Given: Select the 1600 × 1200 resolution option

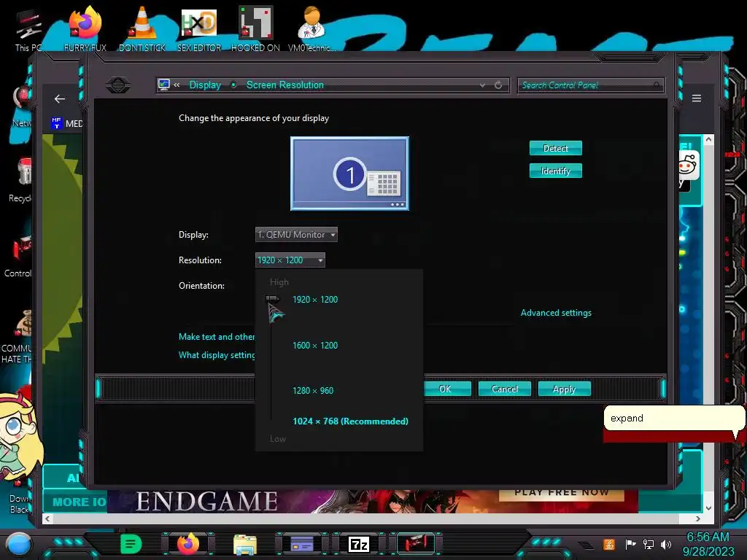Looking at the screenshot, I should point(315,345).
